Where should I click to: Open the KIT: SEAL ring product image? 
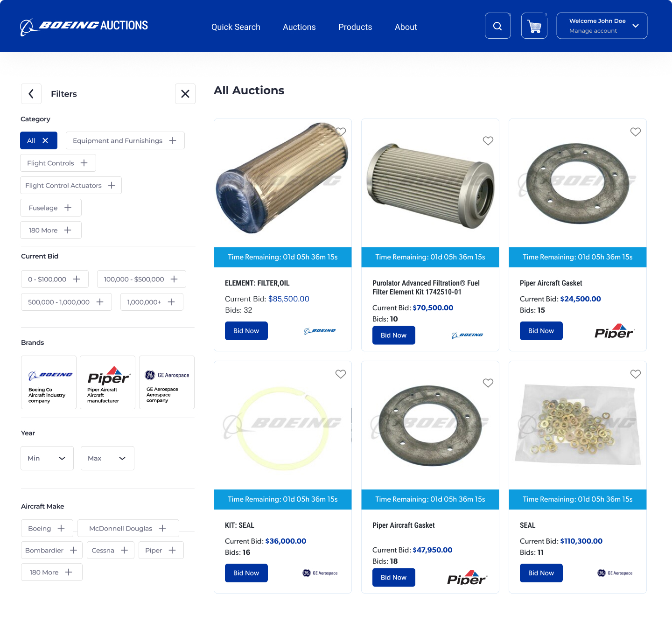pos(283,428)
